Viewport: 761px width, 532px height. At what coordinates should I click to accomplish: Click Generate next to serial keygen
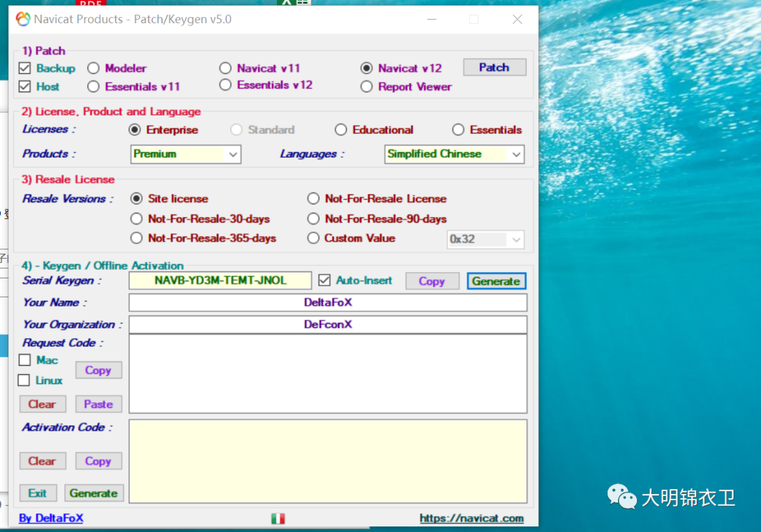click(x=497, y=281)
